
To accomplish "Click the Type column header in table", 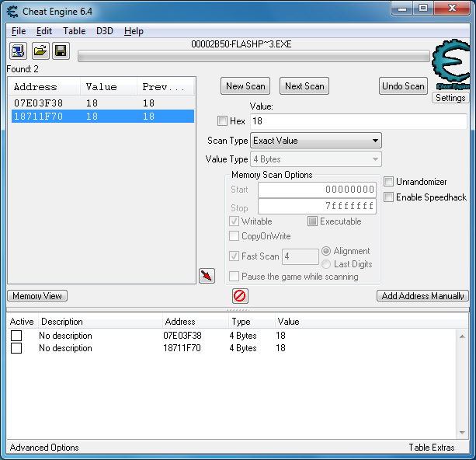I will pos(252,322).
